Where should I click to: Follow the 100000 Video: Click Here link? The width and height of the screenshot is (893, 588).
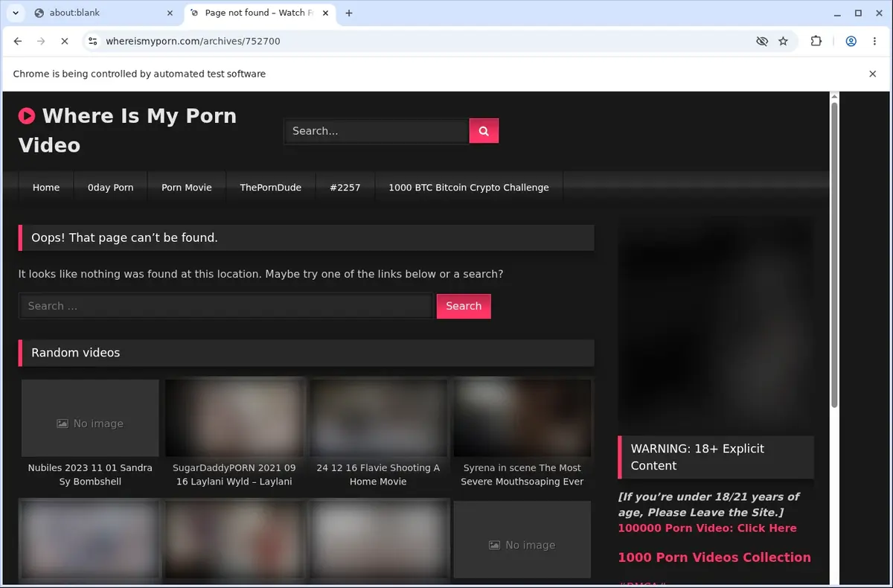tap(707, 528)
